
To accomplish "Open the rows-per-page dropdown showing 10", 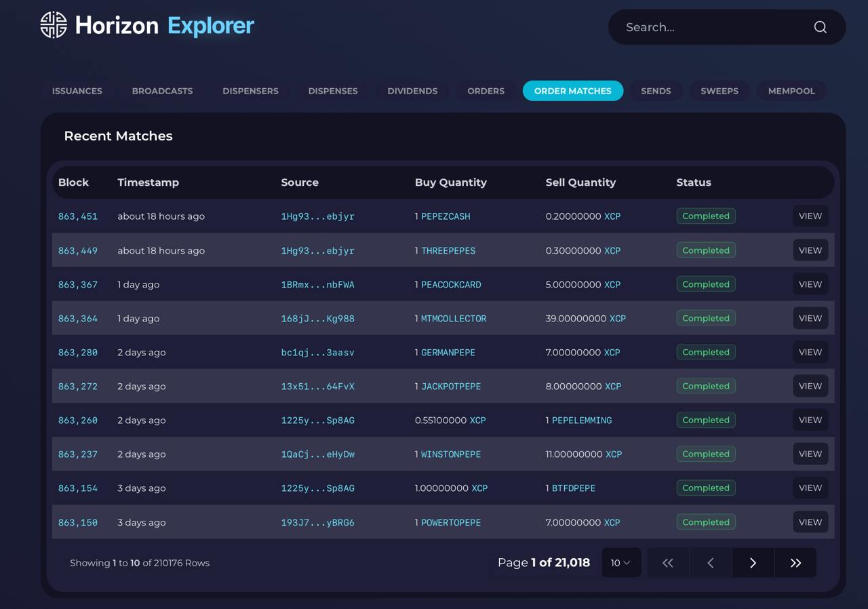I will coord(621,563).
